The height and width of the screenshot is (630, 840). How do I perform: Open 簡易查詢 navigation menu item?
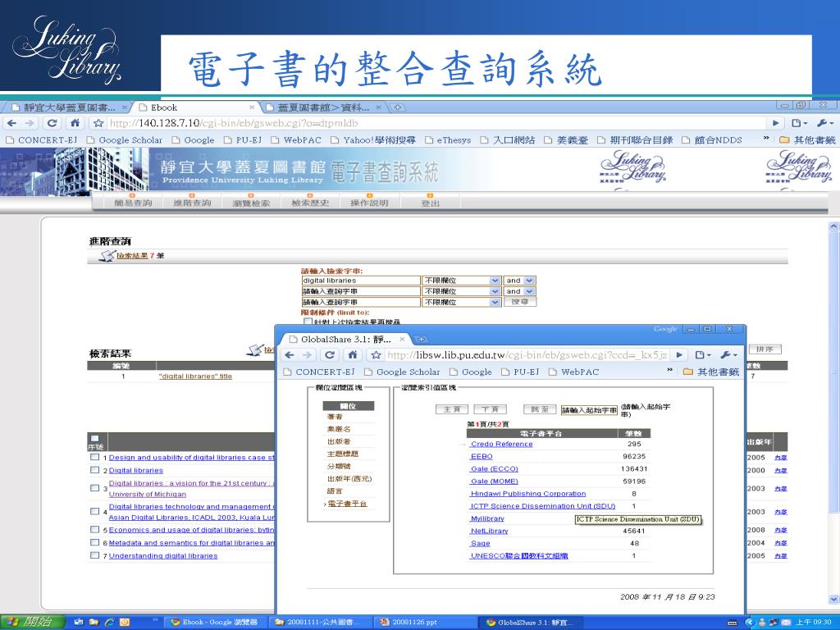(x=133, y=203)
